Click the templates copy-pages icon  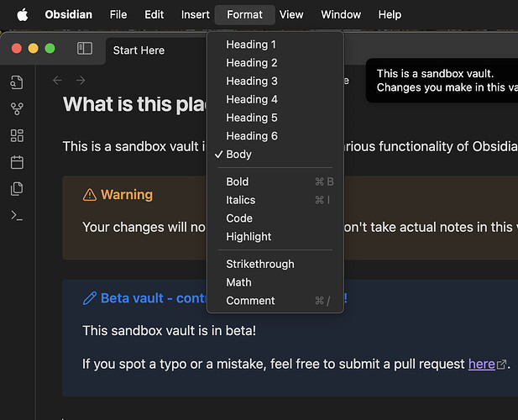17,189
